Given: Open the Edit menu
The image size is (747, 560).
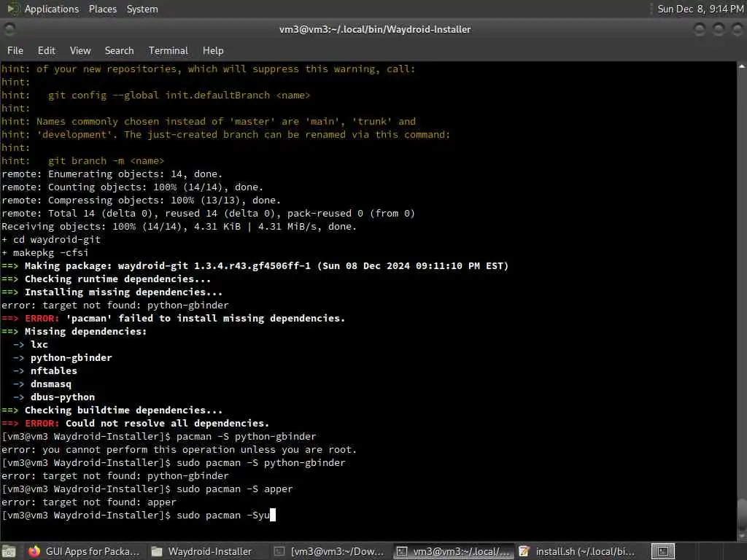Looking at the screenshot, I should [46, 50].
